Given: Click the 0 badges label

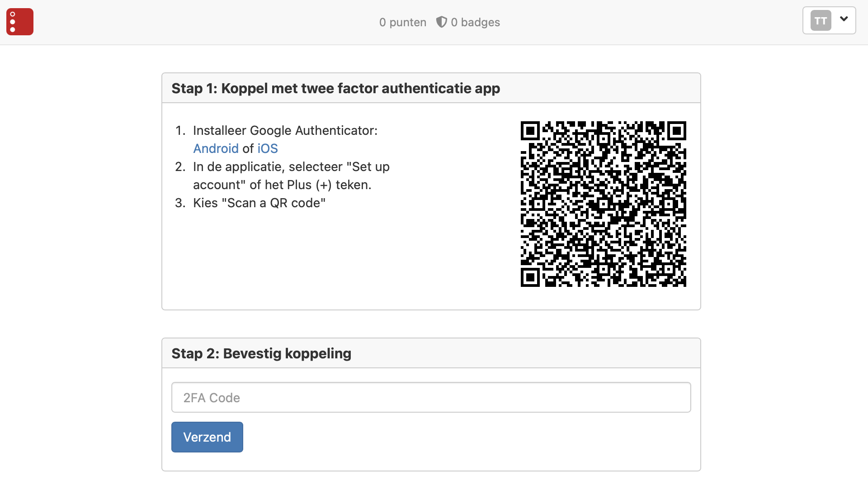Looking at the screenshot, I should point(475,22).
